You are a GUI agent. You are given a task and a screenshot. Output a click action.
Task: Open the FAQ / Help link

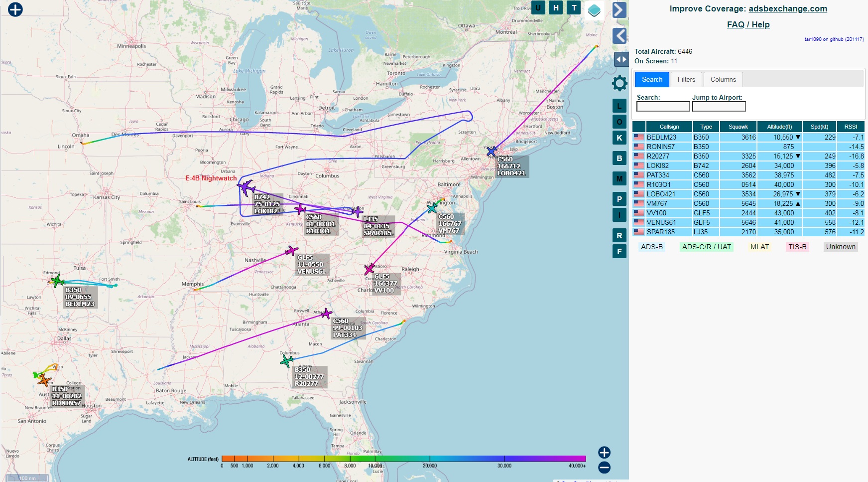pos(748,24)
